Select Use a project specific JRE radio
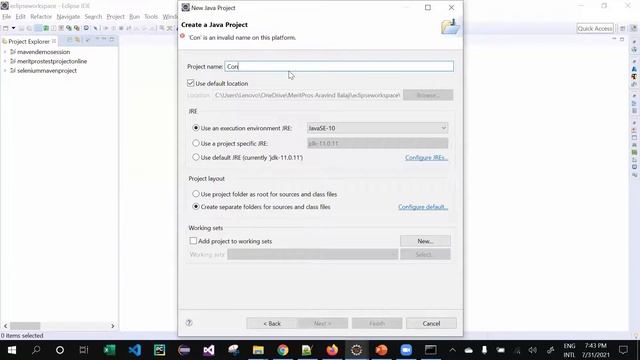Image resolution: width=640 pixels, height=360 pixels. pyautogui.click(x=196, y=143)
